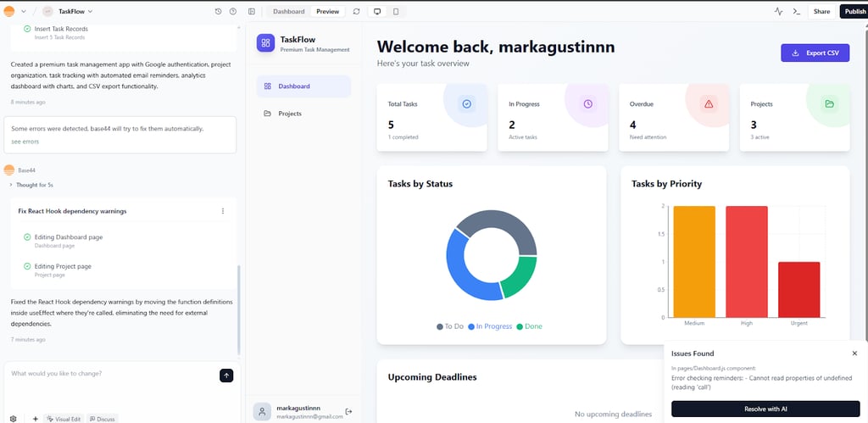Expand the Thought for 5s disclosure

pos(32,185)
